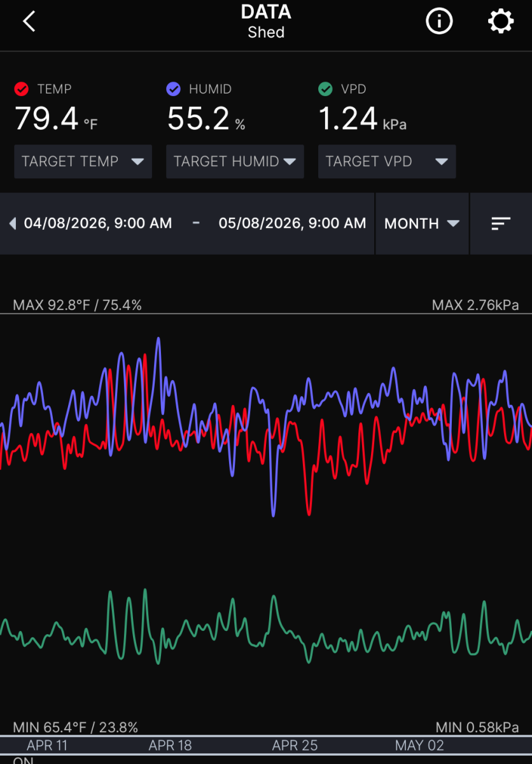Viewport: 532px width, 764px height.
Task: Expand the TARGET HUMID dropdown
Action: coord(235,162)
